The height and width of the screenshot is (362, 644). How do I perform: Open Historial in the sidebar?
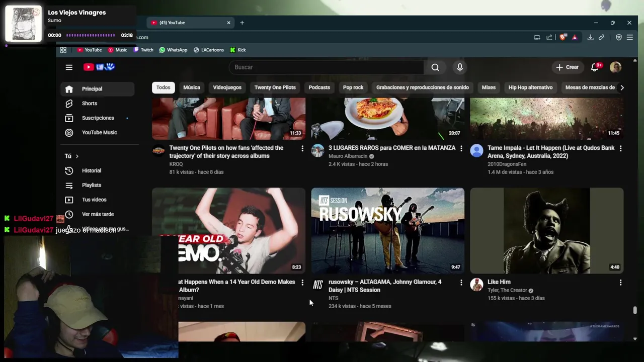(x=97, y=171)
